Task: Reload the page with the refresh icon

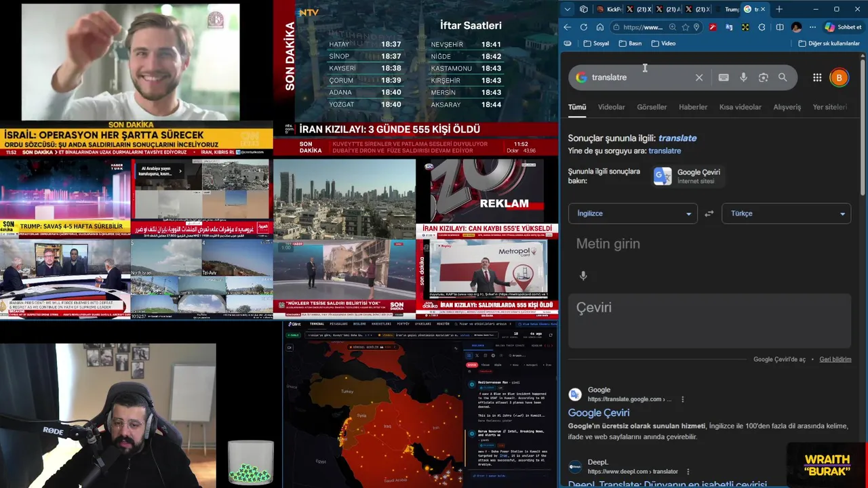Action: [584, 27]
